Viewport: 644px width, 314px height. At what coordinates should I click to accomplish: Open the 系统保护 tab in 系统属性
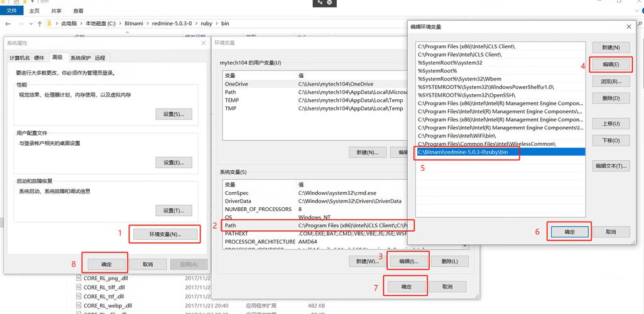point(80,58)
